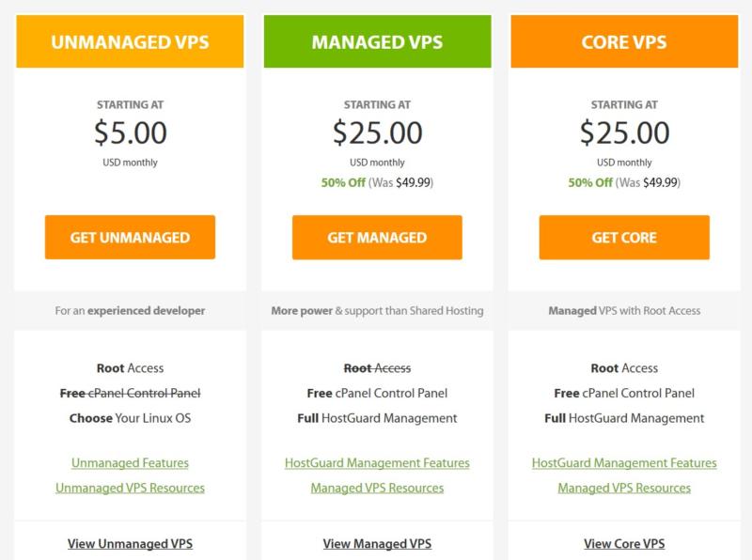The image size is (752, 560).
Task: Click Managed VPS Resources in Core VPS column
Action: tap(624, 488)
